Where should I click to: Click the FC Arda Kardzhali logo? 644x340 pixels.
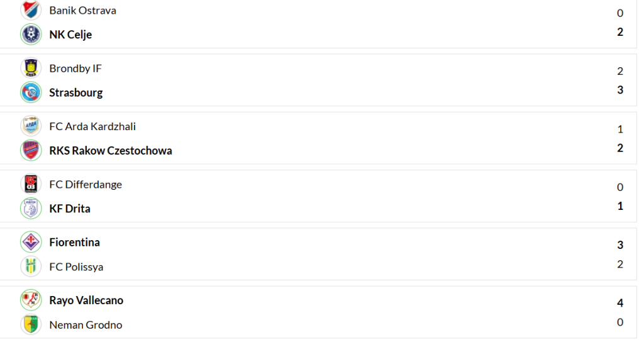[x=30, y=126]
